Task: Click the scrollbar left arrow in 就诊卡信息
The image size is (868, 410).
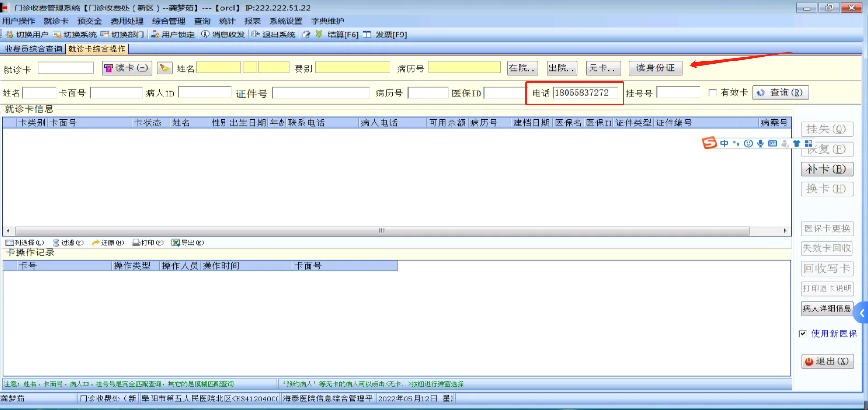Action: click(x=8, y=231)
